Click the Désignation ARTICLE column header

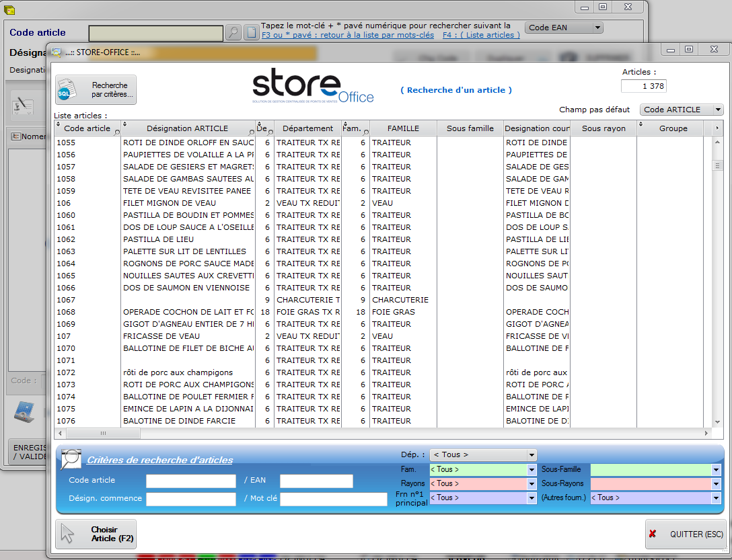tap(187, 128)
